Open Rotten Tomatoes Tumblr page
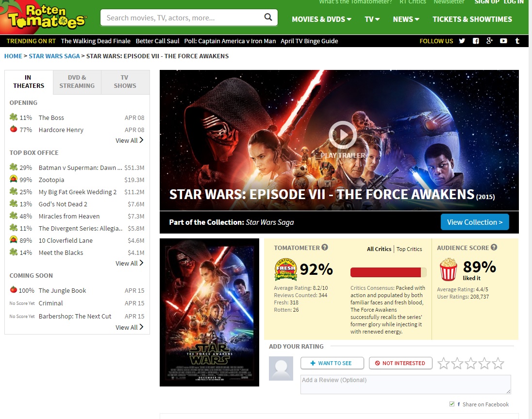The width and height of the screenshot is (532, 419). pyautogui.click(x=517, y=41)
